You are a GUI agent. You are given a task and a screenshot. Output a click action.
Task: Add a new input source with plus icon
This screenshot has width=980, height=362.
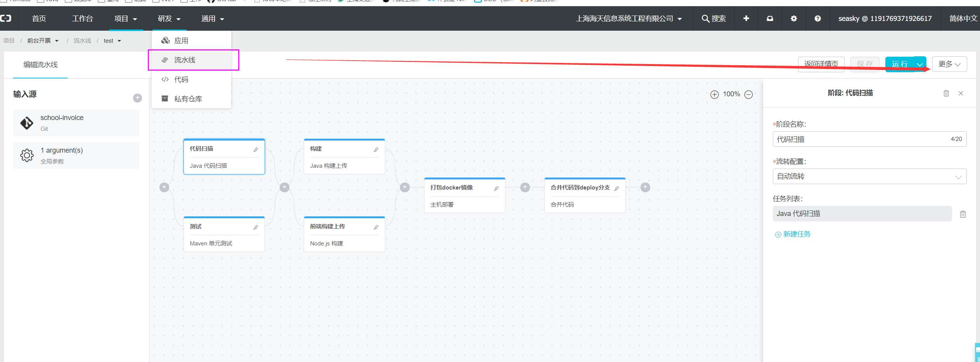pyautogui.click(x=137, y=98)
